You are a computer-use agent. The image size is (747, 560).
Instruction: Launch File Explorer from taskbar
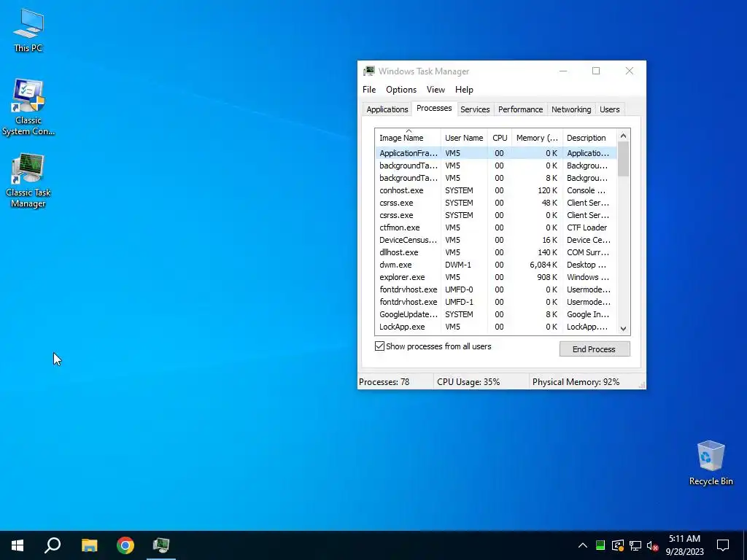(89, 545)
